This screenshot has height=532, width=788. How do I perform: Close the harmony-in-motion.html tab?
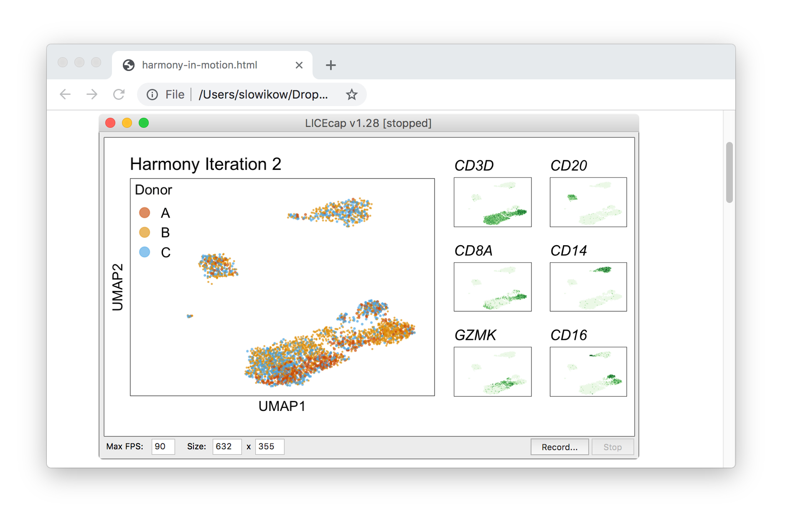[299, 65]
